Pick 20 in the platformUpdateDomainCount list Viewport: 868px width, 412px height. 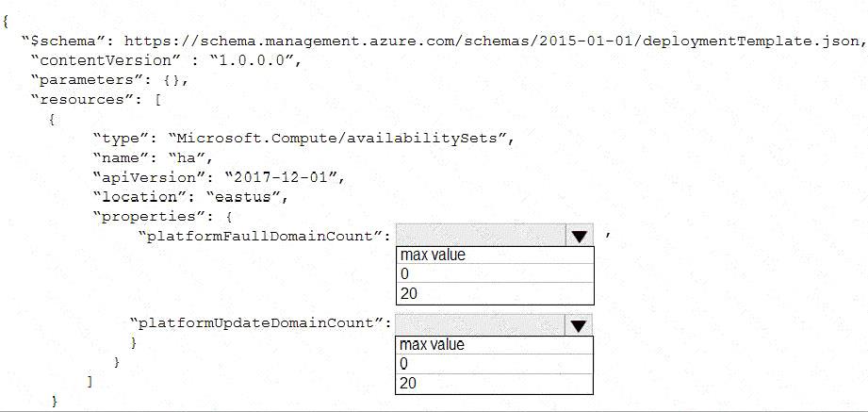coord(495,384)
